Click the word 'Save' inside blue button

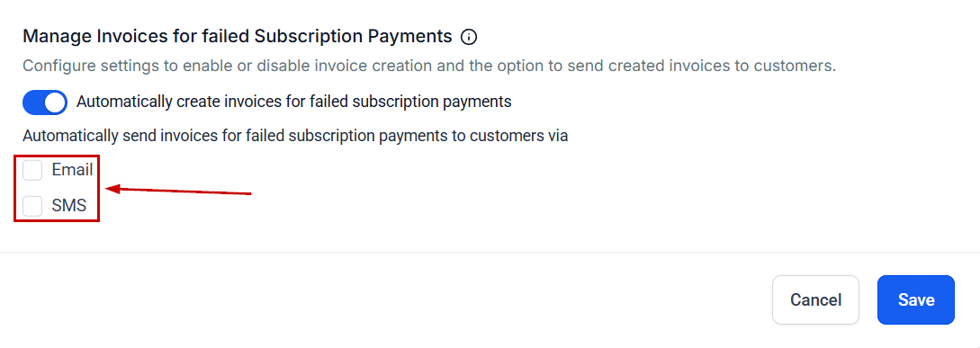click(x=916, y=300)
